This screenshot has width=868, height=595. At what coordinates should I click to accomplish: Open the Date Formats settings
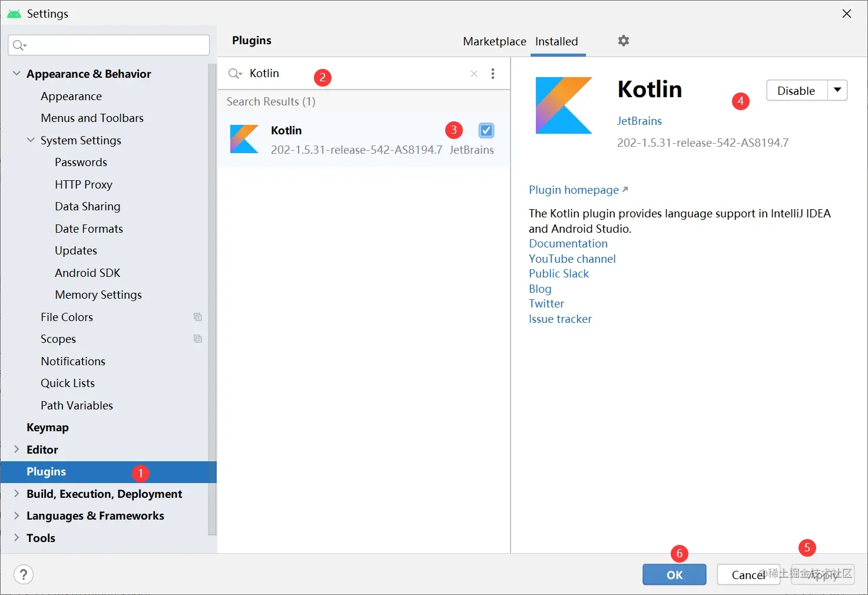coord(89,229)
